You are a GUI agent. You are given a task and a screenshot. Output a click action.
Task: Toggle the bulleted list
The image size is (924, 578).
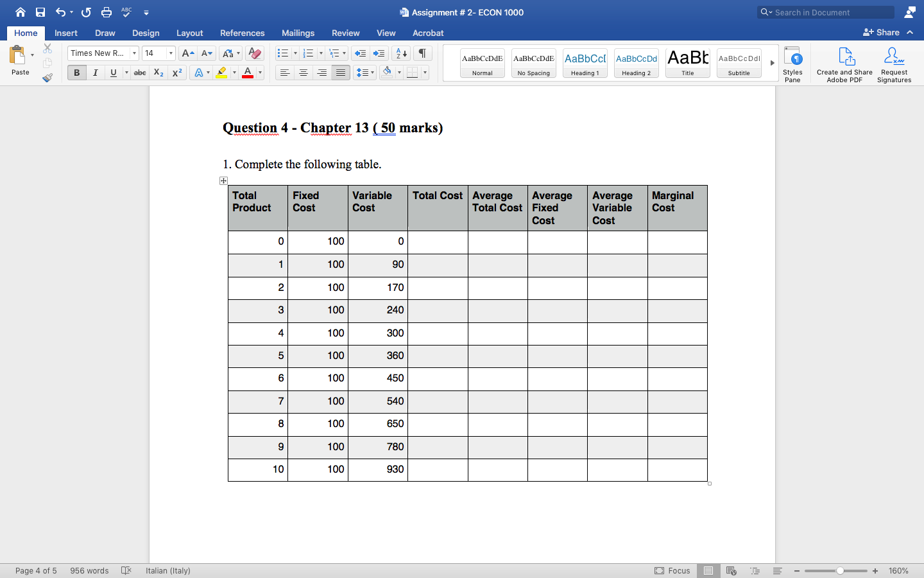pos(282,53)
